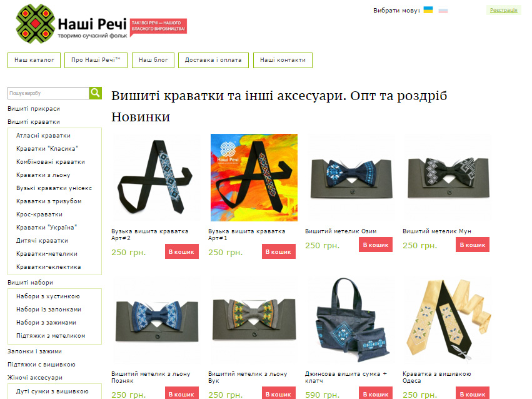
Task: Open Вишиті набори sidebar category
Action: (x=30, y=283)
